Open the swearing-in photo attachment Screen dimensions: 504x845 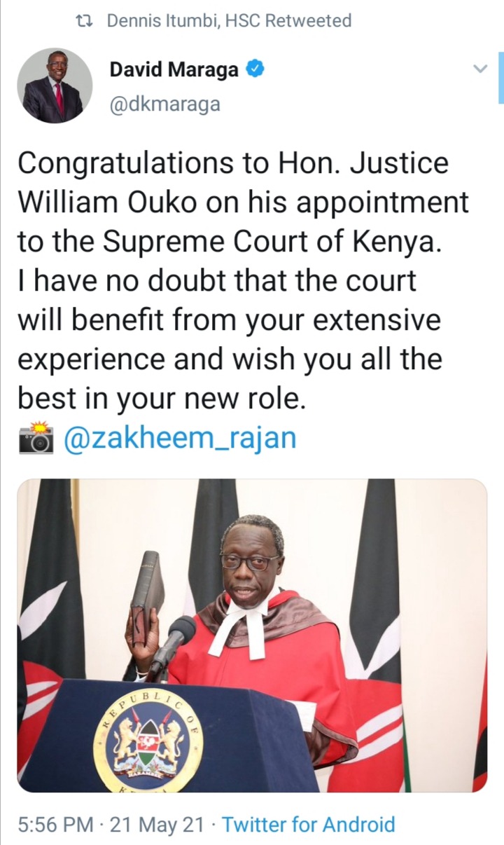click(252, 636)
